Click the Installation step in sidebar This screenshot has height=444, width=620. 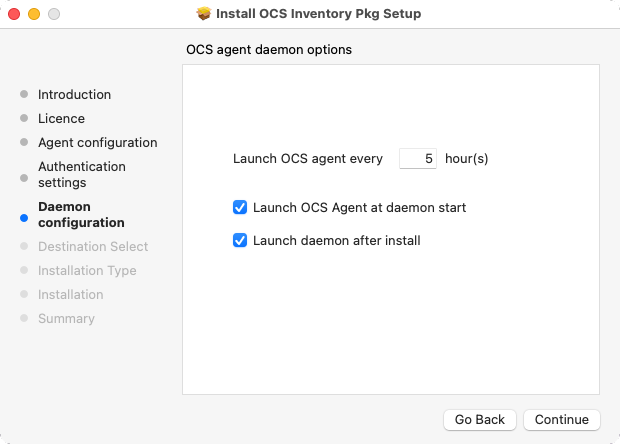click(71, 295)
